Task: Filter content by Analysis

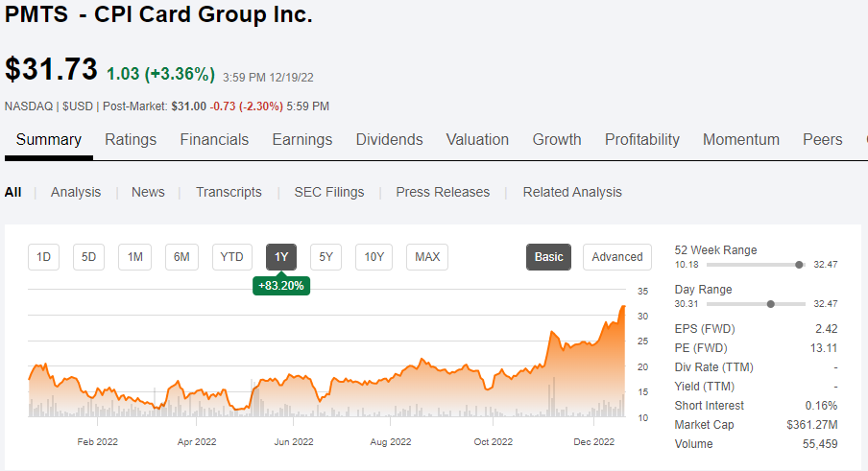Action: pyautogui.click(x=76, y=192)
